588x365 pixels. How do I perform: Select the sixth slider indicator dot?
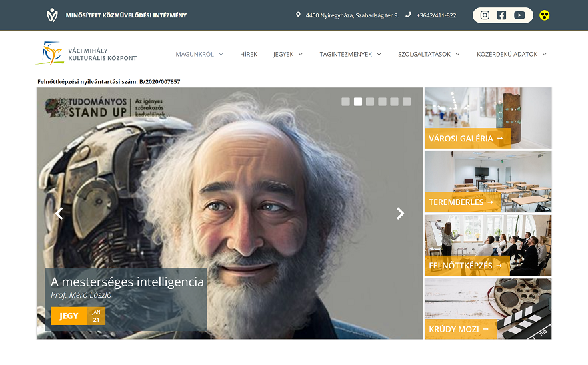[407, 102]
